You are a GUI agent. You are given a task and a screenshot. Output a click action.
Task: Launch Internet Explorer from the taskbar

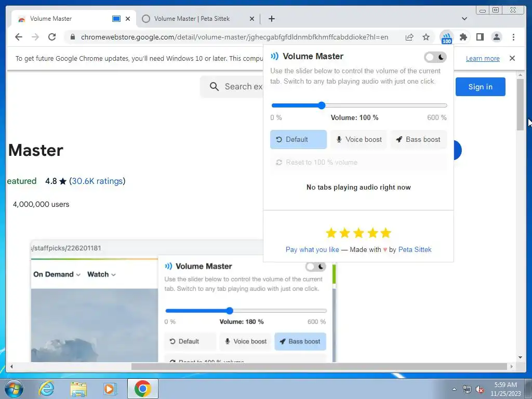point(46,389)
